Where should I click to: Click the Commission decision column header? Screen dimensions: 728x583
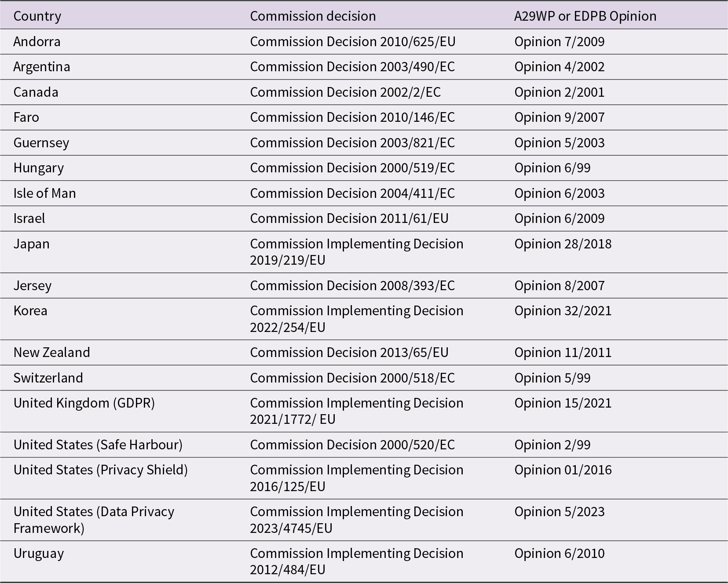pos(313,16)
